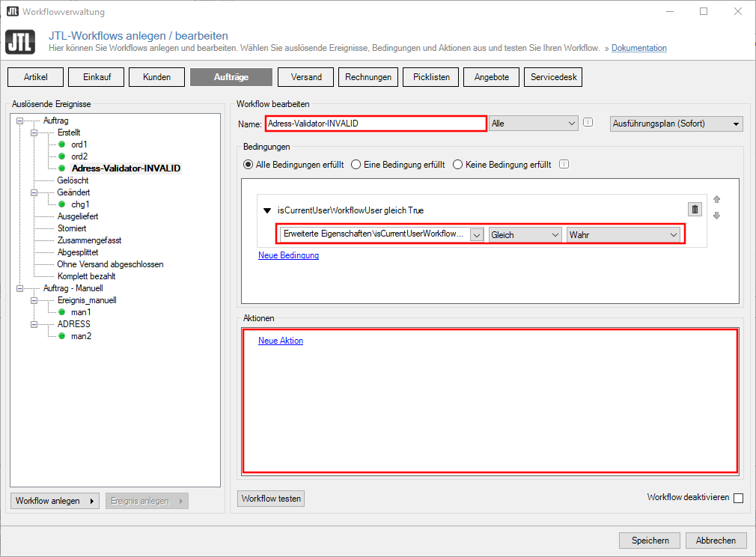Switch to Versand tab

(305, 77)
